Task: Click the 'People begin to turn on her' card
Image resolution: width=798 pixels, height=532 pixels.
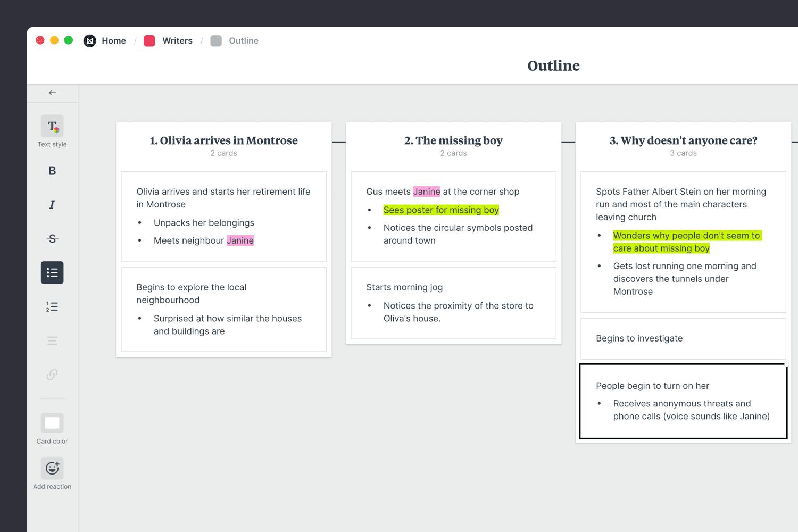Action: pos(683,401)
